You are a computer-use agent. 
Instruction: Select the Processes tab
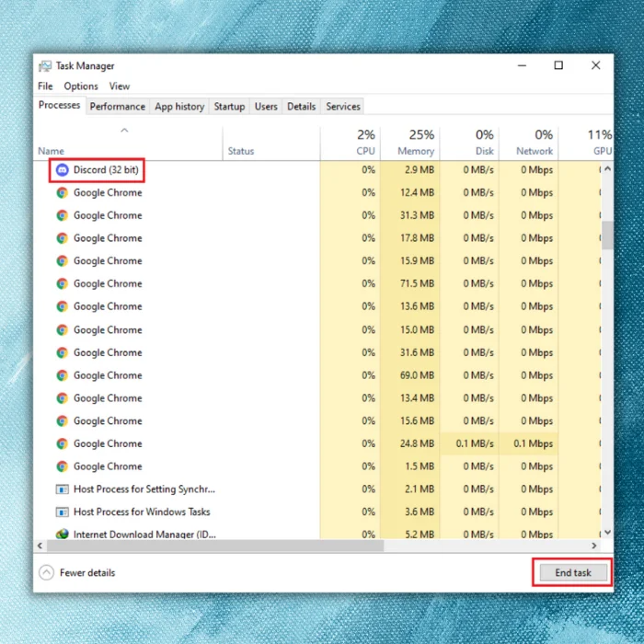(60, 105)
